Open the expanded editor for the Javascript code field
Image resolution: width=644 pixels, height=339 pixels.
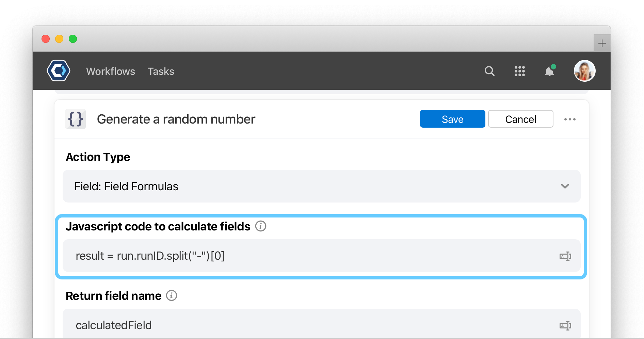click(x=565, y=256)
